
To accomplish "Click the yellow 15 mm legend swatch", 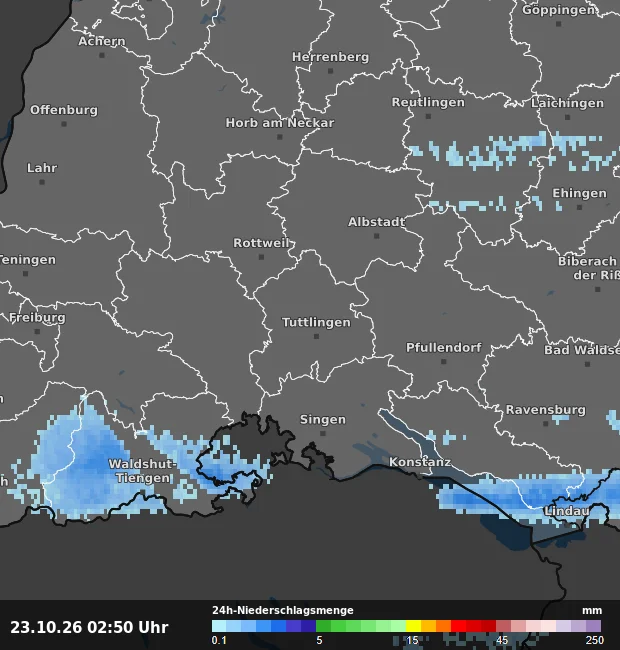I will 413,626.
